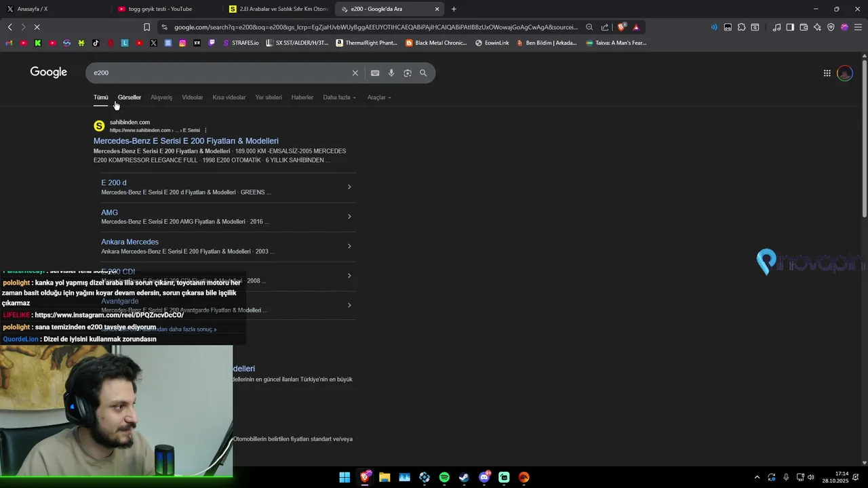Open the browser extensions puzzle icon
868x488 pixels.
coord(741,27)
